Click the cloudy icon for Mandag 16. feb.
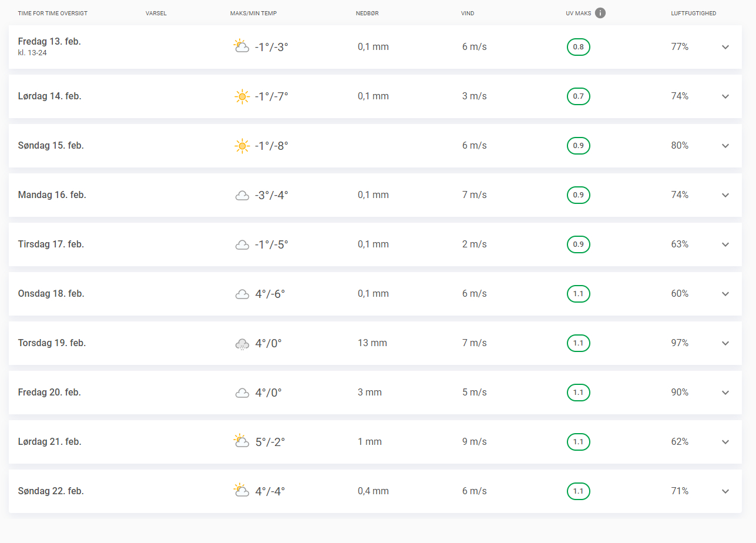This screenshot has width=756, height=543. pyautogui.click(x=241, y=195)
